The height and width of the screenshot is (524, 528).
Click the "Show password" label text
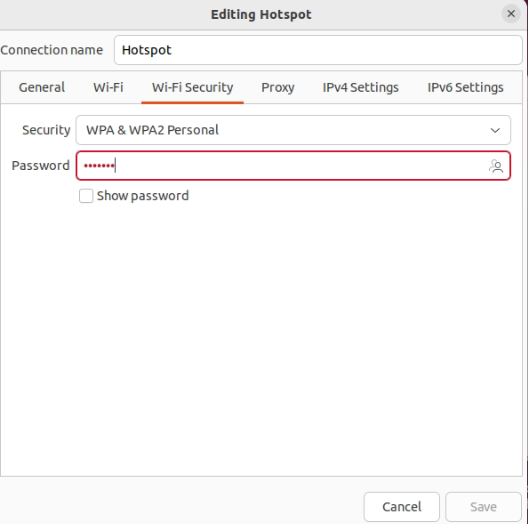tap(143, 196)
